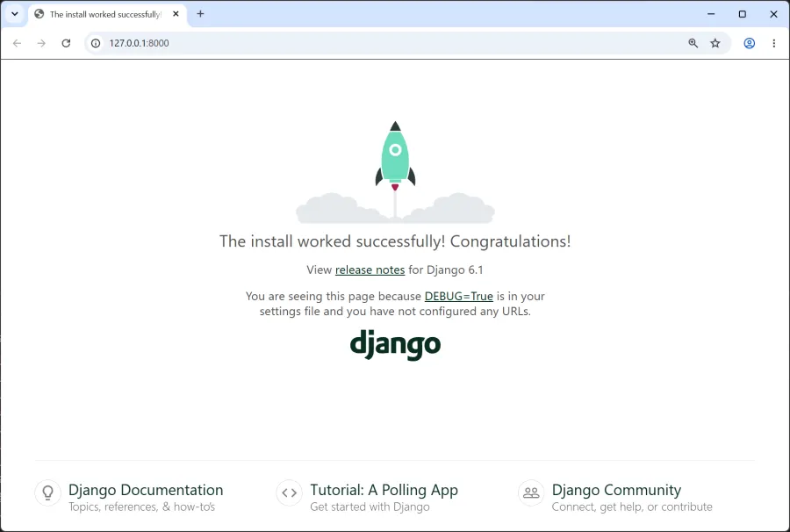The height and width of the screenshot is (532, 790).
Task: Bookmark this page with the star icon
Action: [x=715, y=43]
